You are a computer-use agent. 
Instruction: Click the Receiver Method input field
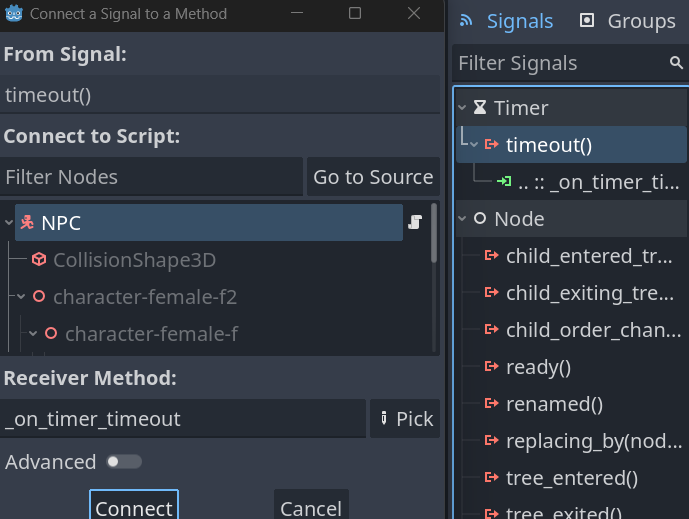[x=183, y=419]
